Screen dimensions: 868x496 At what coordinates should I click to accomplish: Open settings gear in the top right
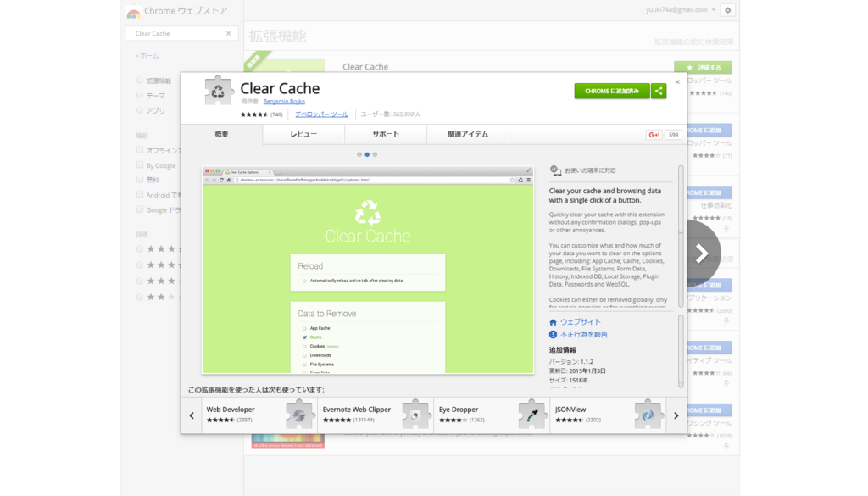click(728, 10)
